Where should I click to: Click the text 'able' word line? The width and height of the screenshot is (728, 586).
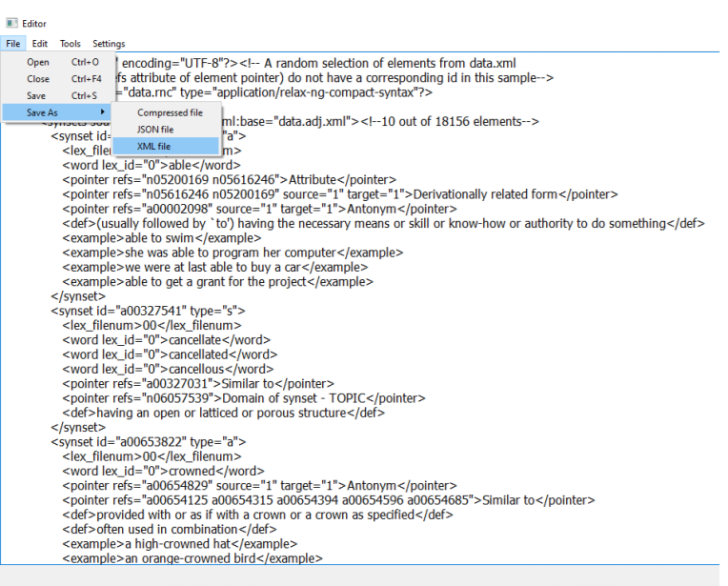152,165
